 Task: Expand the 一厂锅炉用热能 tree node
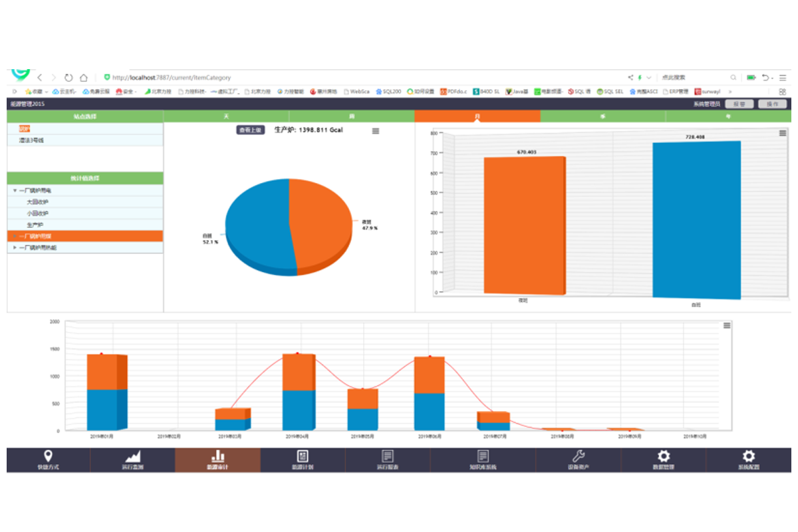click(15, 247)
